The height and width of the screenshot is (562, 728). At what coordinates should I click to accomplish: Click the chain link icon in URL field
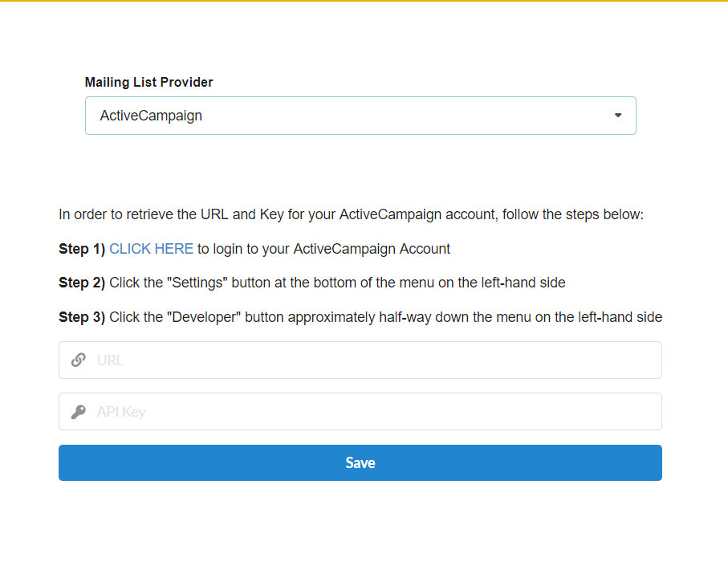(78, 360)
